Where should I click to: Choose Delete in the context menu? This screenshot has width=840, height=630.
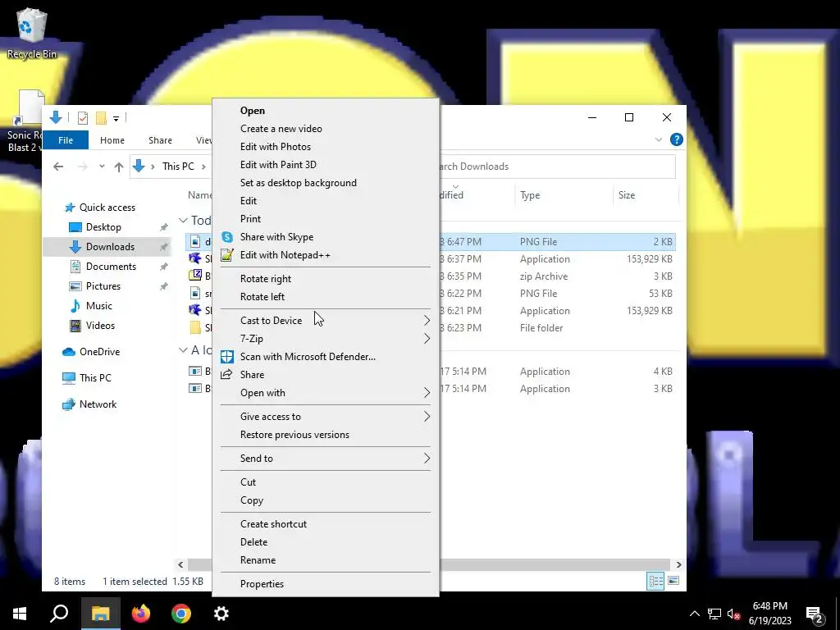coord(326,542)
